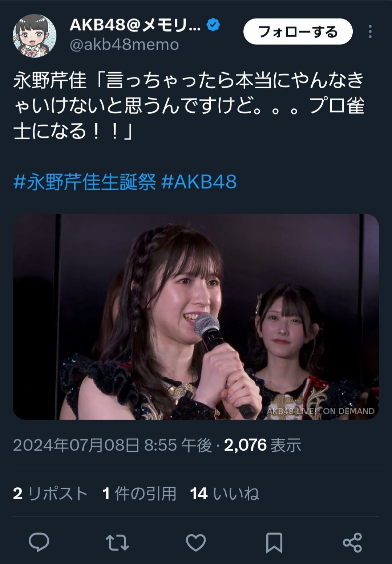Like the post with heart icon
This screenshot has width=392, height=564.
(196, 543)
